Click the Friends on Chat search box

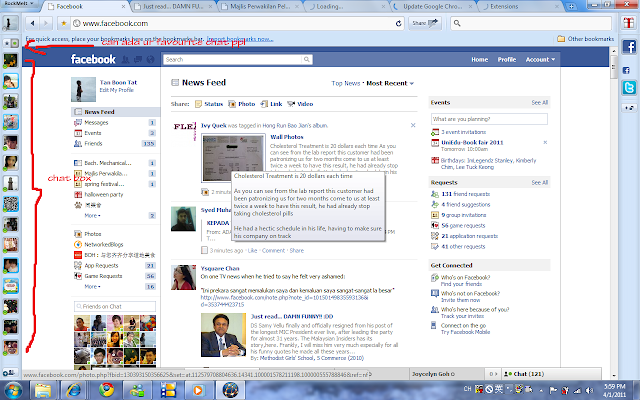115,307
